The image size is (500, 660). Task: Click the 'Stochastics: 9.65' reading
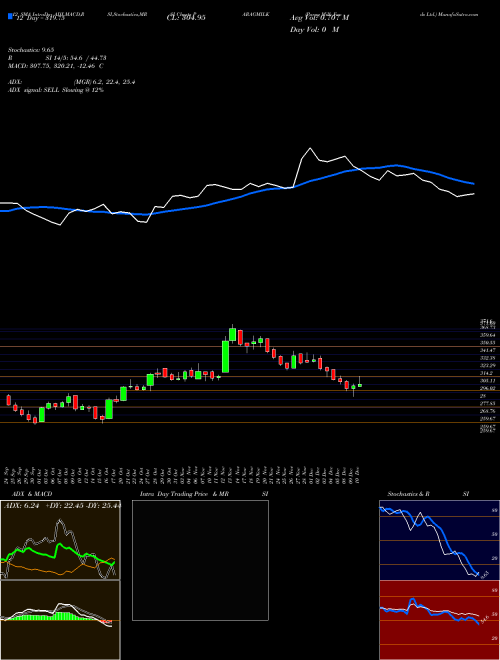pyautogui.click(x=30, y=50)
